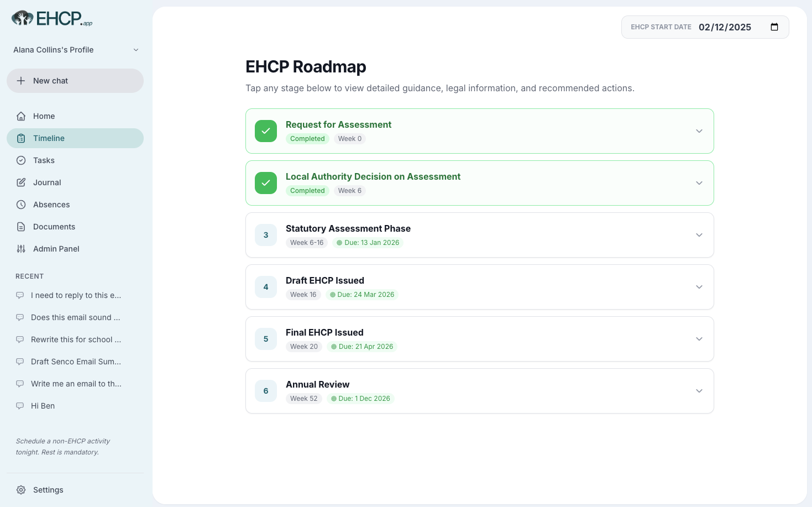Click the Settings gear icon
Image resolution: width=812 pixels, height=507 pixels.
coord(21,490)
